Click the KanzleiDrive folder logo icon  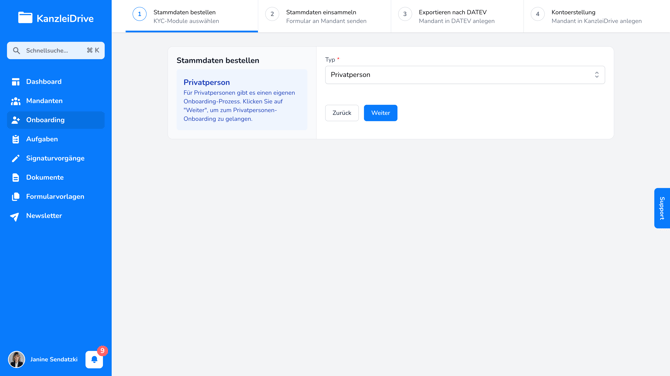click(x=25, y=18)
